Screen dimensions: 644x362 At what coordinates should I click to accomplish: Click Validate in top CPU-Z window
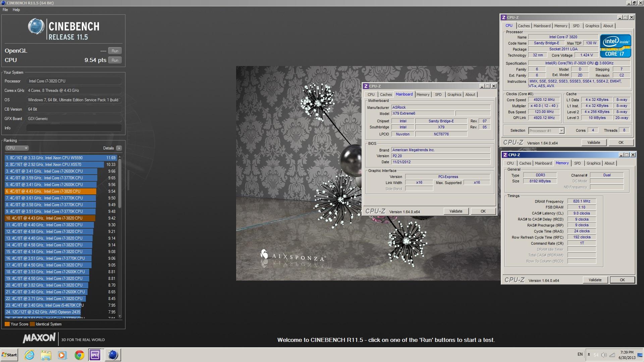click(594, 142)
